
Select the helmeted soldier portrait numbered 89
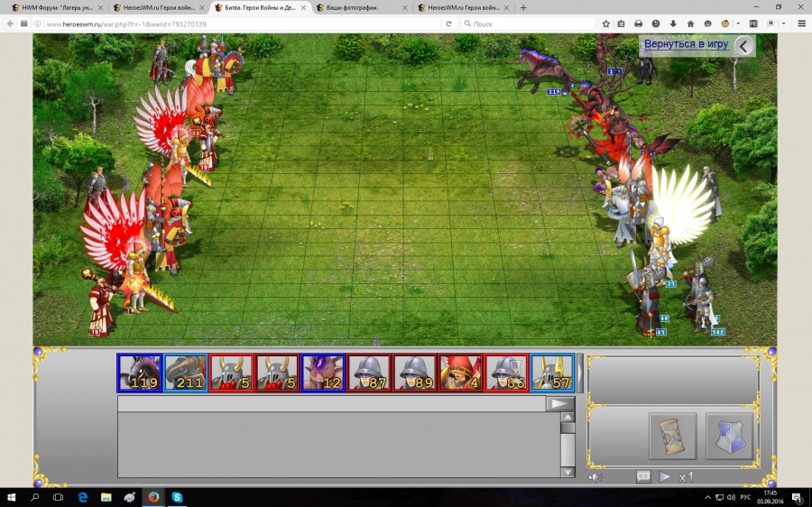(x=414, y=373)
